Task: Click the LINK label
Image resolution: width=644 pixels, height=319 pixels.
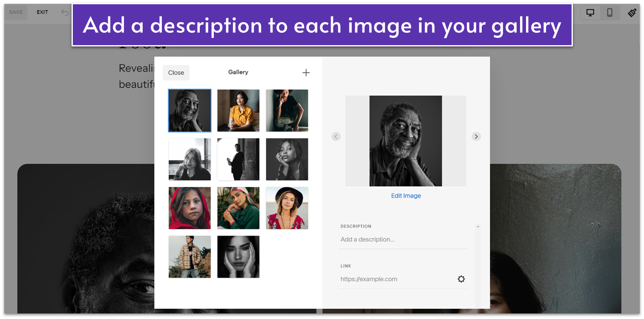Action: click(x=346, y=266)
